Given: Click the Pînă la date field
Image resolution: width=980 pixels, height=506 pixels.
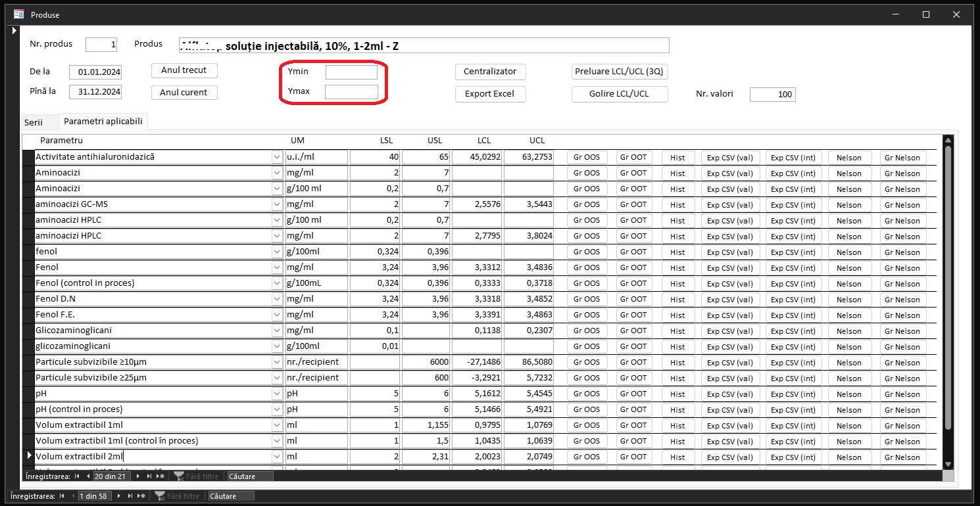Looking at the screenshot, I should click(95, 92).
